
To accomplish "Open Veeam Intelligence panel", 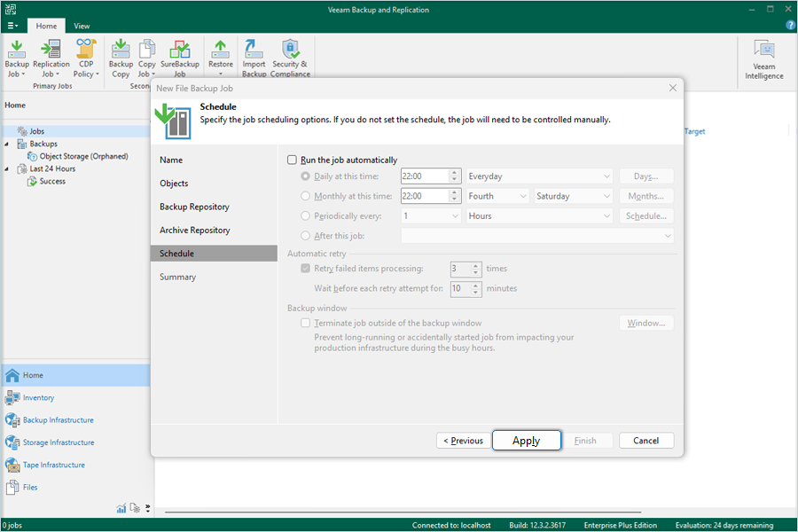I will coord(764,60).
